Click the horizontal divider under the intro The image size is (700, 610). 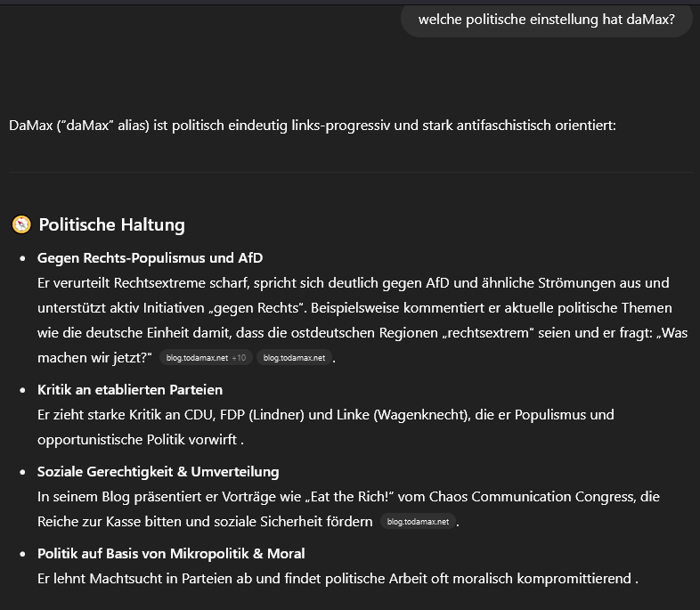pyautogui.click(x=351, y=172)
